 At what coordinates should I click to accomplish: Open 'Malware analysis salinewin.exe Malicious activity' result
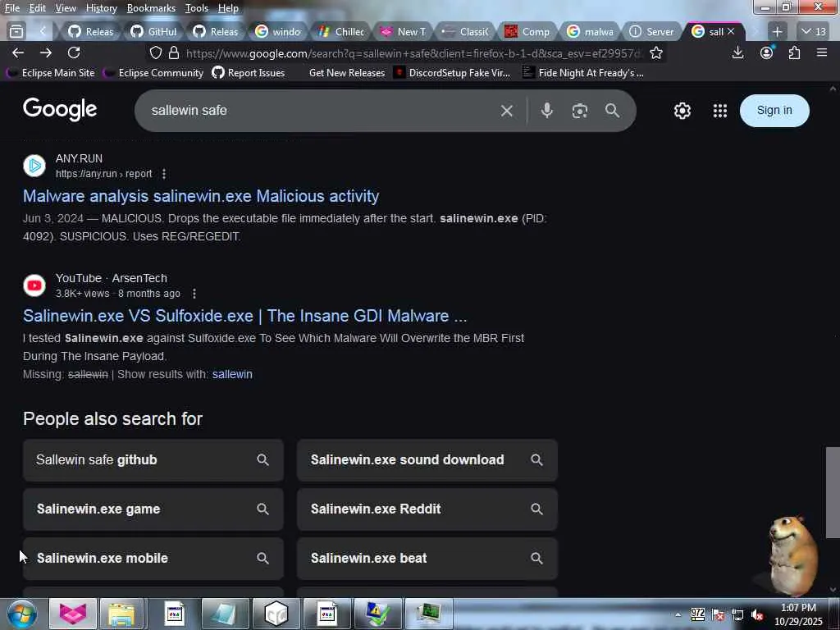201,196
